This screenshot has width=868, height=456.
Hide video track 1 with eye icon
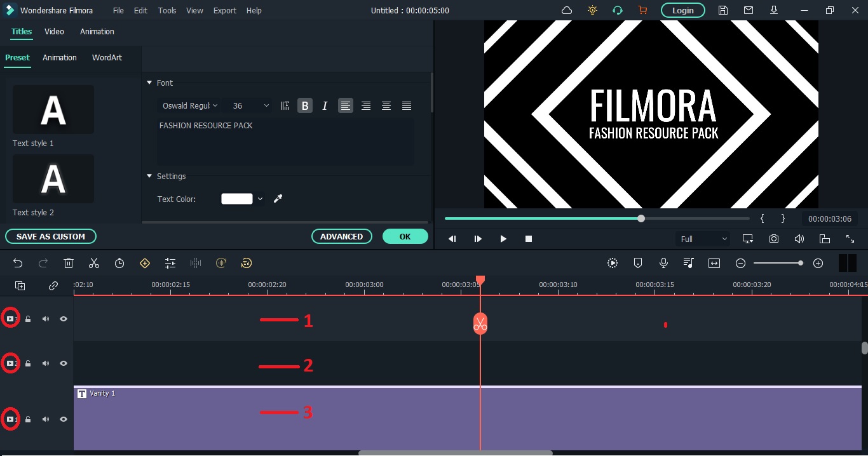pyautogui.click(x=64, y=419)
